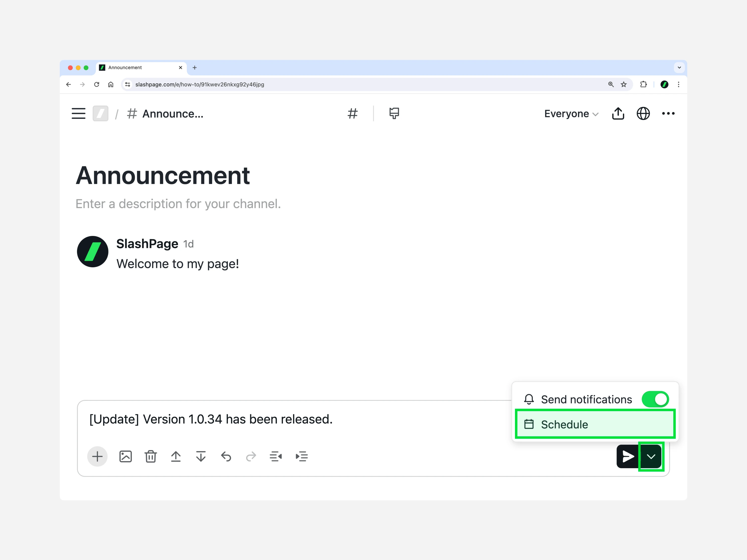Expand the tab search chevron

click(679, 67)
